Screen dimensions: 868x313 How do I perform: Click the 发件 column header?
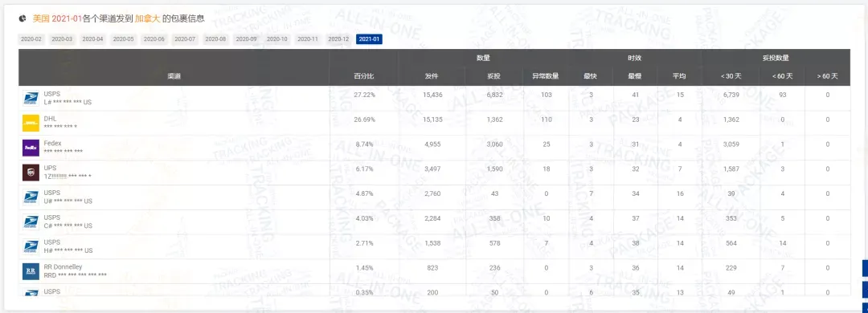[432, 76]
